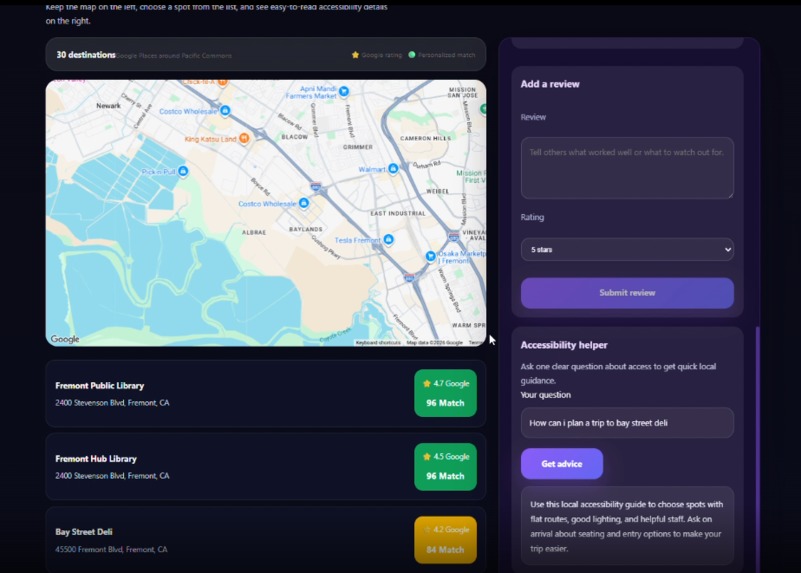Image resolution: width=801 pixels, height=573 pixels.
Task: Open the Bay Street Deli destination card
Action: [266, 540]
